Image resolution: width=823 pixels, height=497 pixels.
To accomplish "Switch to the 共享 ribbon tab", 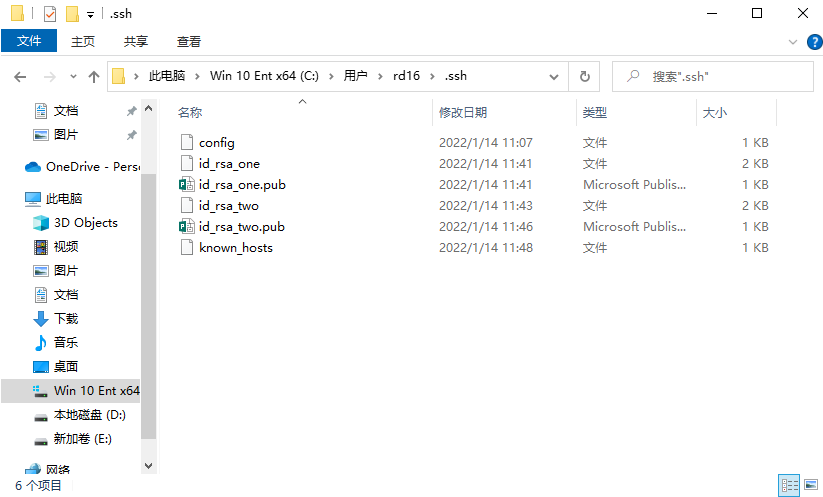I will 135,41.
